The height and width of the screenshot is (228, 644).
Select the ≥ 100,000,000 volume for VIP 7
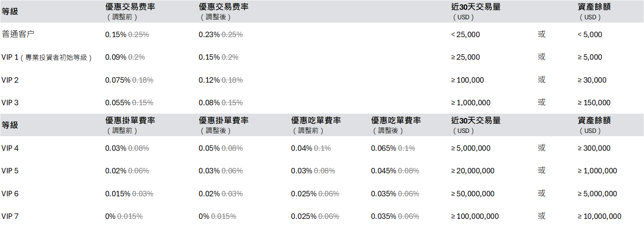coord(475,216)
